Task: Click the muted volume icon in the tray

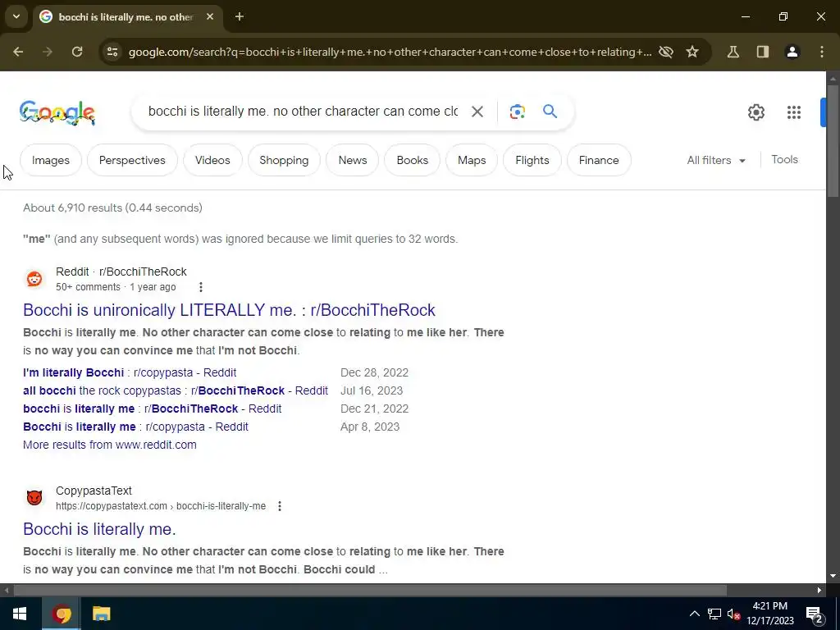Action: coord(734,614)
